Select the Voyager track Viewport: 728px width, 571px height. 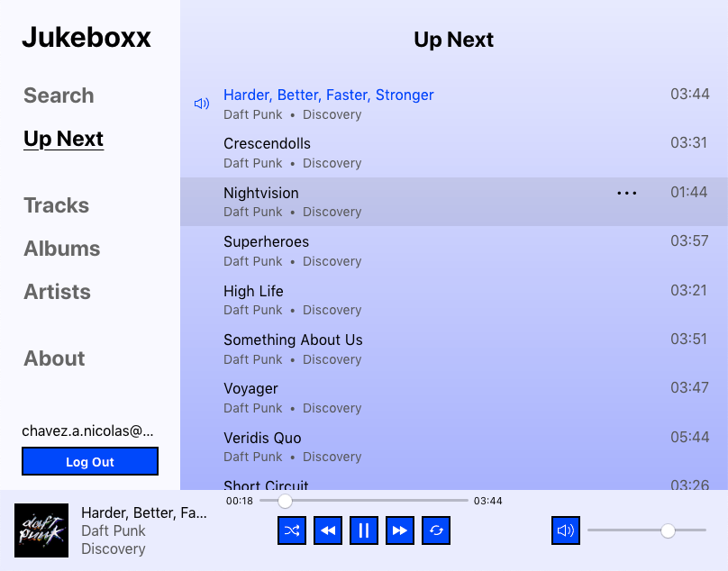(250, 389)
